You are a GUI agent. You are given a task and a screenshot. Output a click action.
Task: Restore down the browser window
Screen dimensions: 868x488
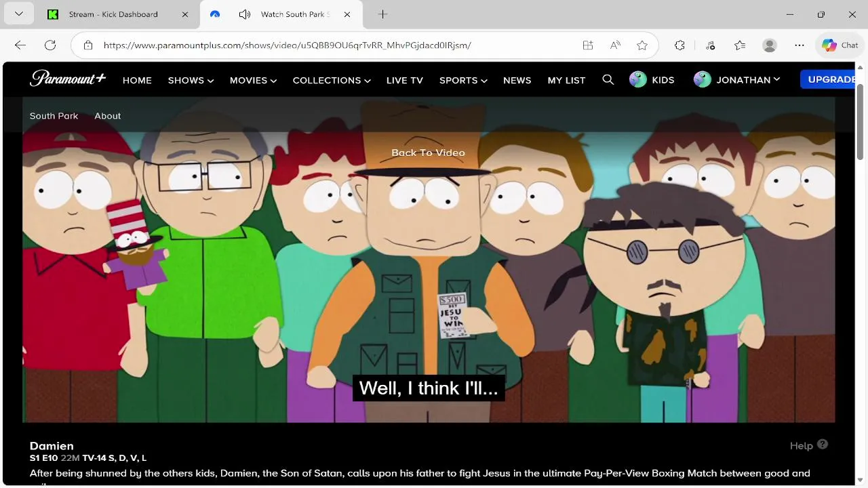pos(821,14)
